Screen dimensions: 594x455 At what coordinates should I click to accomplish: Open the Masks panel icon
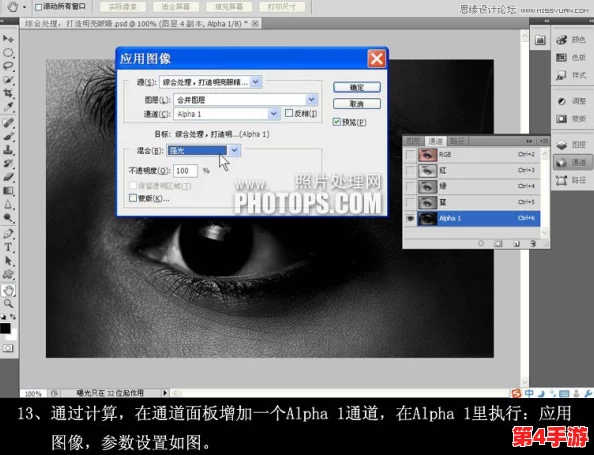[572, 119]
